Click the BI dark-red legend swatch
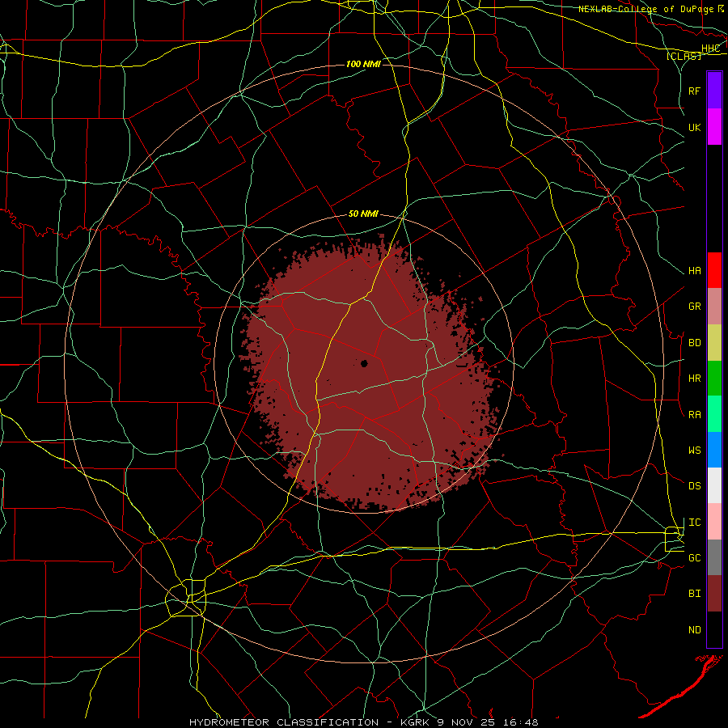The image size is (728, 728). coord(714,594)
